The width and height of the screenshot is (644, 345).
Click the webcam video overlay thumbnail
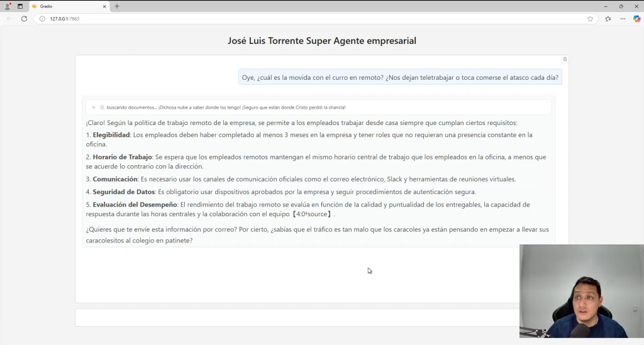pos(581,291)
